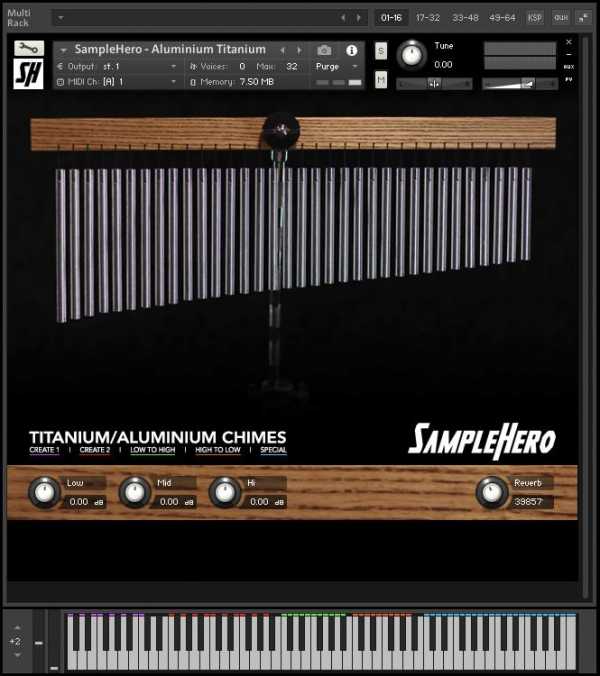
Task: Mute the instrument with the M button
Action: (381, 80)
